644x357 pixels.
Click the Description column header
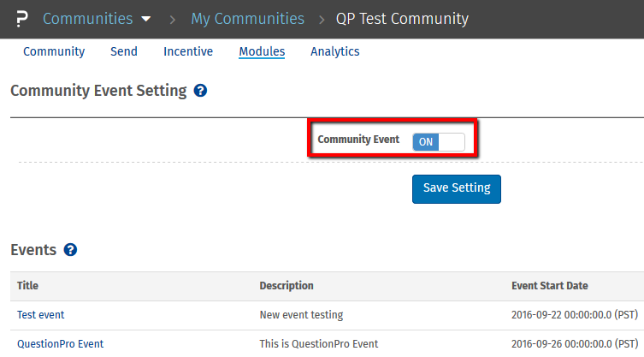(287, 286)
